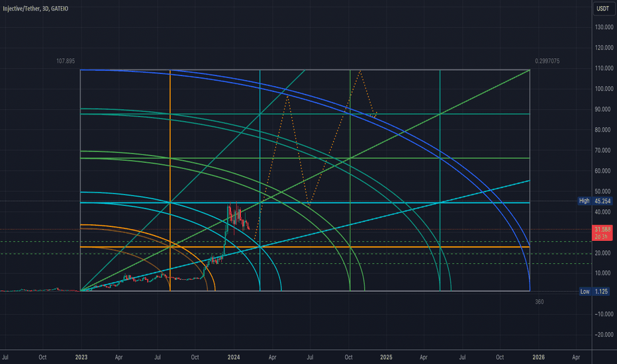Click the 2025 label on time axis
The height and width of the screenshot is (364, 617).
pyautogui.click(x=386, y=357)
